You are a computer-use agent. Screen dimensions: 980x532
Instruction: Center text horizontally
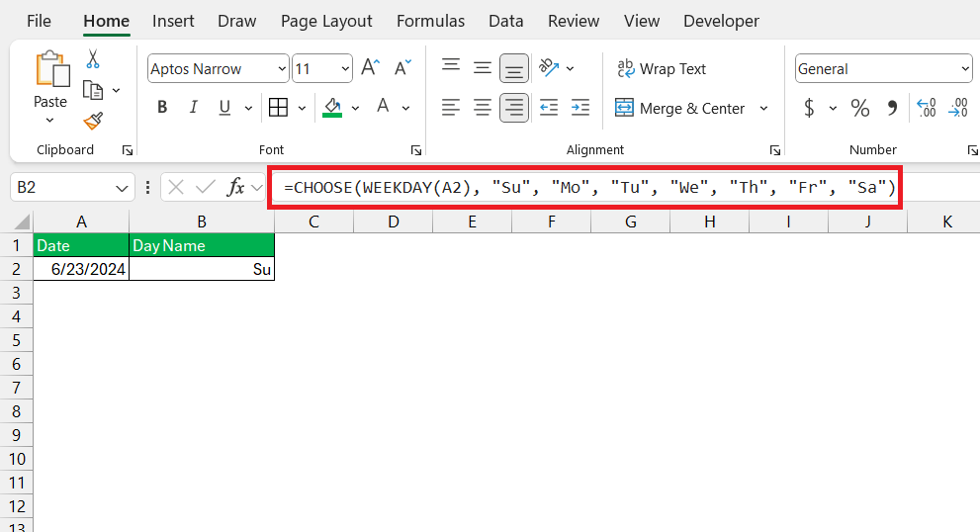click(x=483, y=108)
